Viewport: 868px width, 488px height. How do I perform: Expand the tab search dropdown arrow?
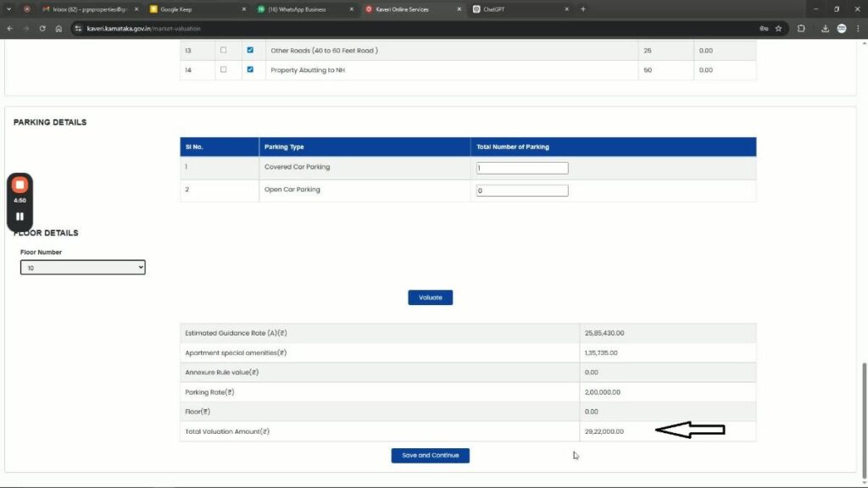coord(8,8)
